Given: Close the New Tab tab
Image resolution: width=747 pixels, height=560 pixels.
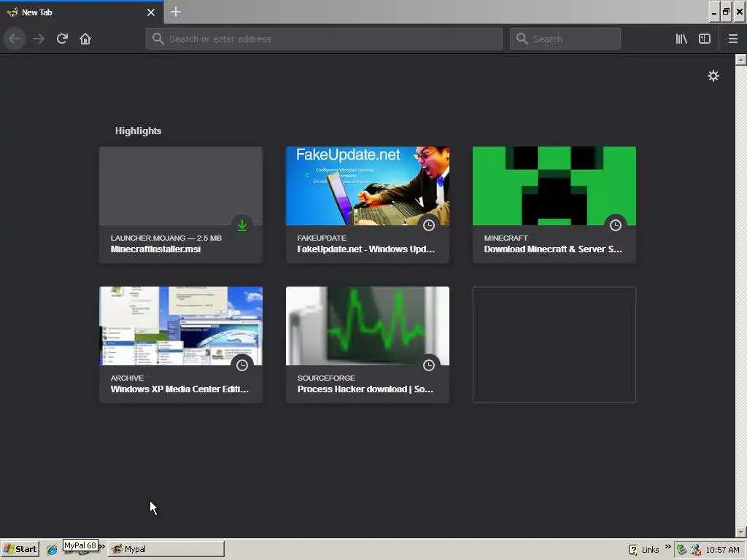Looking at the screenshot, I should tap(151, 12).
